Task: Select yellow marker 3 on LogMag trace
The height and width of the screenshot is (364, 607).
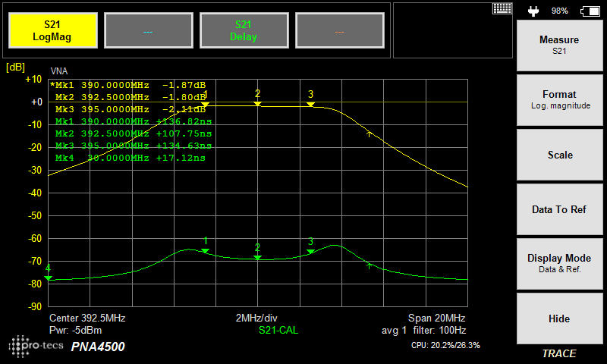Action: 310,103
